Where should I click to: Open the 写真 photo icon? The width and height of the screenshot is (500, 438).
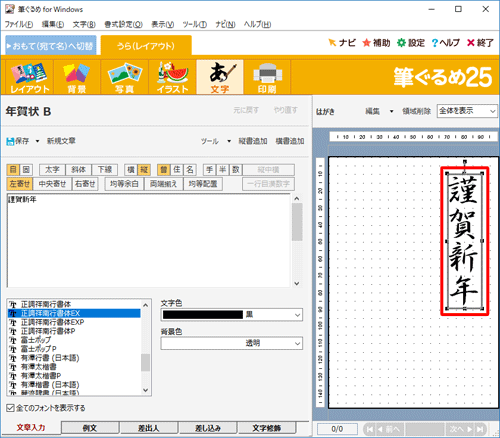pos(124,77)
